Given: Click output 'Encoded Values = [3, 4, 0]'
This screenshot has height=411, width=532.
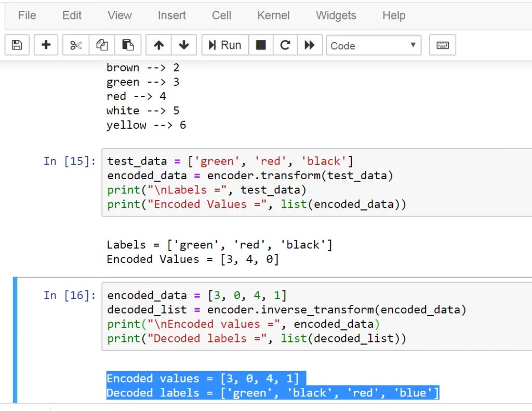Looking at the screenshot, I should pos(193,259).
